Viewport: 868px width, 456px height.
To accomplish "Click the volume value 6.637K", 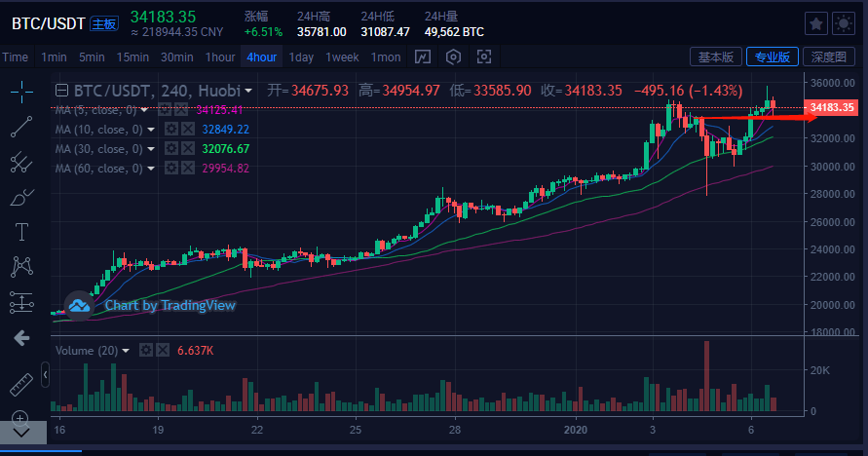I will coord(195,351).
